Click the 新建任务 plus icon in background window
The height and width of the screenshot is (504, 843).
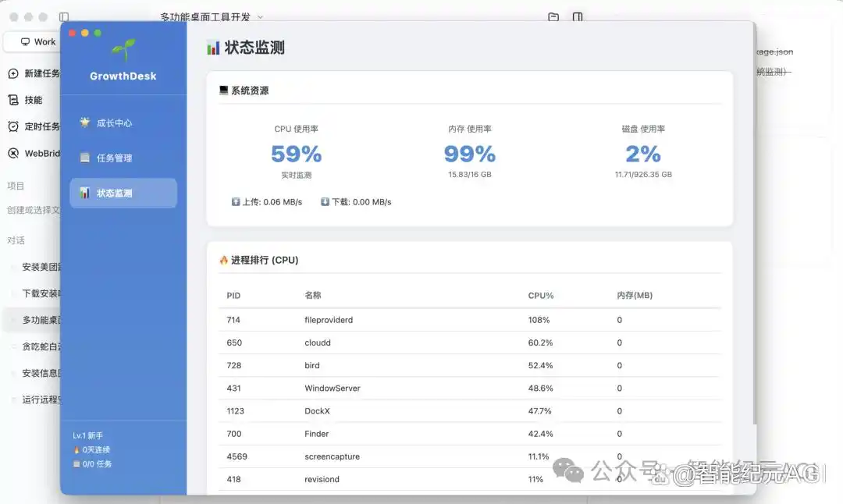click(13, 73)
